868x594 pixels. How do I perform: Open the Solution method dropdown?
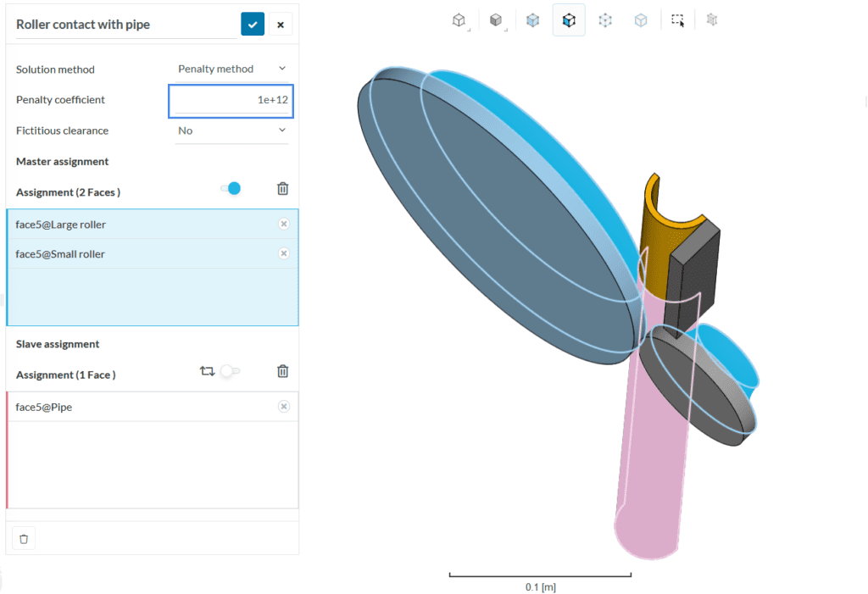click(231, 69)
